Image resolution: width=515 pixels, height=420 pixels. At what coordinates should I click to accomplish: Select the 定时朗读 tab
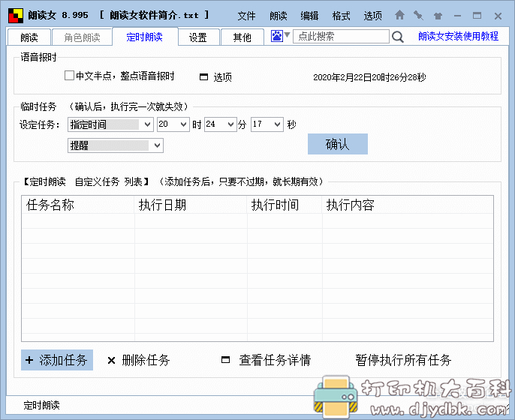coord(145,37)
